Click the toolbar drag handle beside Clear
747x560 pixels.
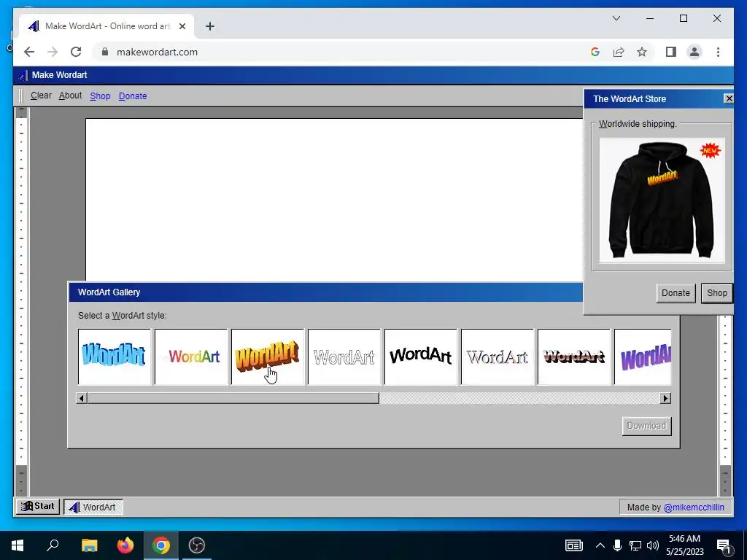click(20, 96)
